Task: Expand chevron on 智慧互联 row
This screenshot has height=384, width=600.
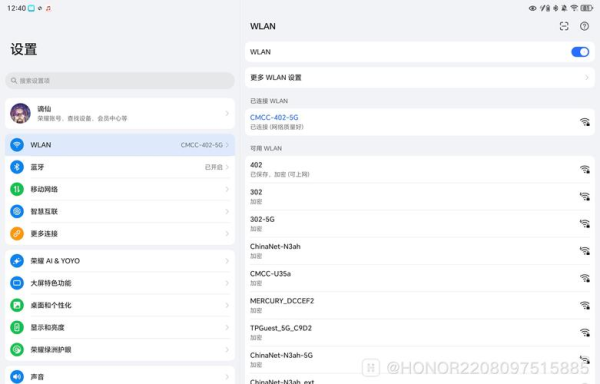Action: (x=227, y=212)
